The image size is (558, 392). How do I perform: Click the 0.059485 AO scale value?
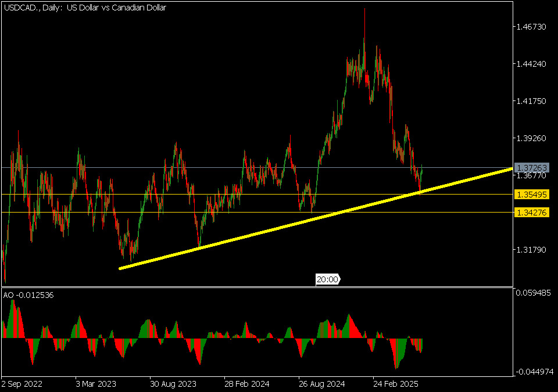(x=533, y=293)
